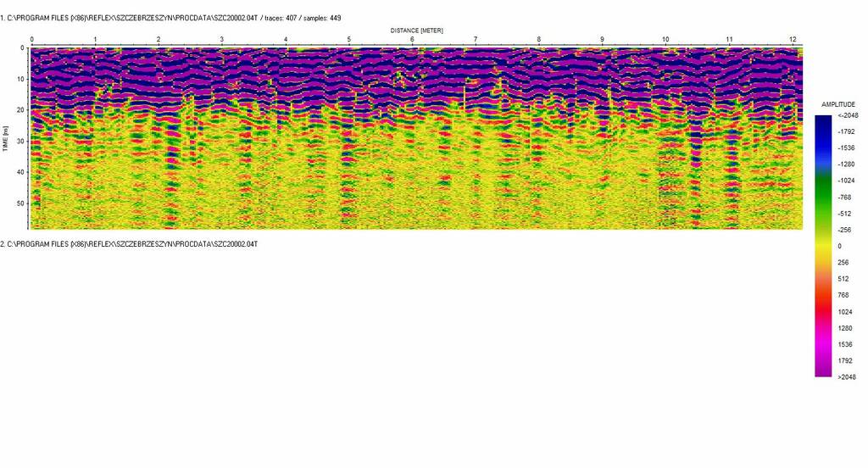Click the 5 meter distance axis tick

tap(348, 40)
